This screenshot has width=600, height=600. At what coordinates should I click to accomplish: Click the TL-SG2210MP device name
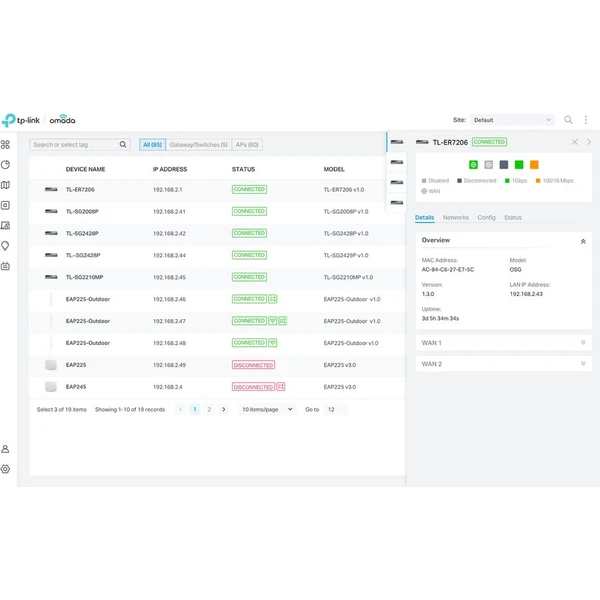coord(85,277)
